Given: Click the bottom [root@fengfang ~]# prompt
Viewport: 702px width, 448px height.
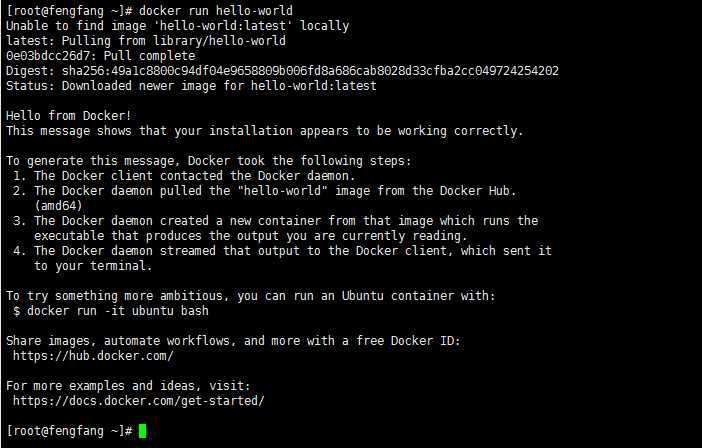Looking at the screenshot, I should pyautogui.click(x=69, y=431).
